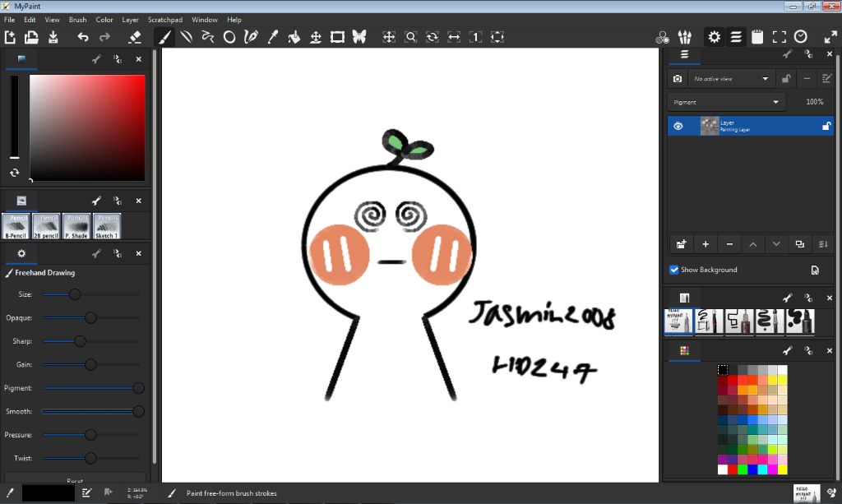The height and width of the screenshot is (504, 842).
Task: Open the File menu
Action: 10,20
